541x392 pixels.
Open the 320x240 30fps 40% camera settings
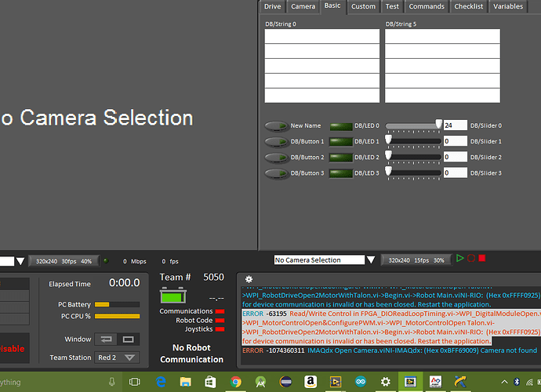click(64, 261)
